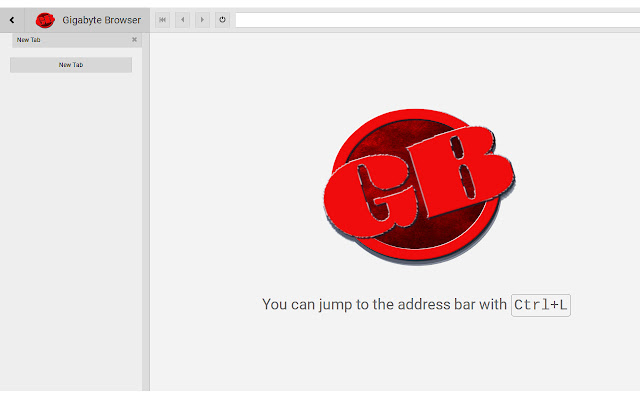Viewport: 640px width, 400px height.
Task: Click the Gigabyte Browser title text
Action: [x=102, y=20]
